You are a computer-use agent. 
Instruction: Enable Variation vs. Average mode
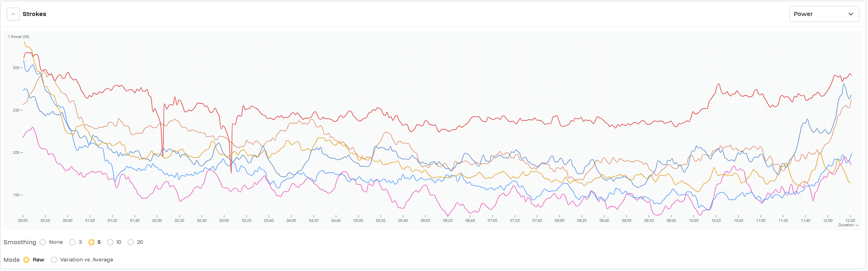54,260
